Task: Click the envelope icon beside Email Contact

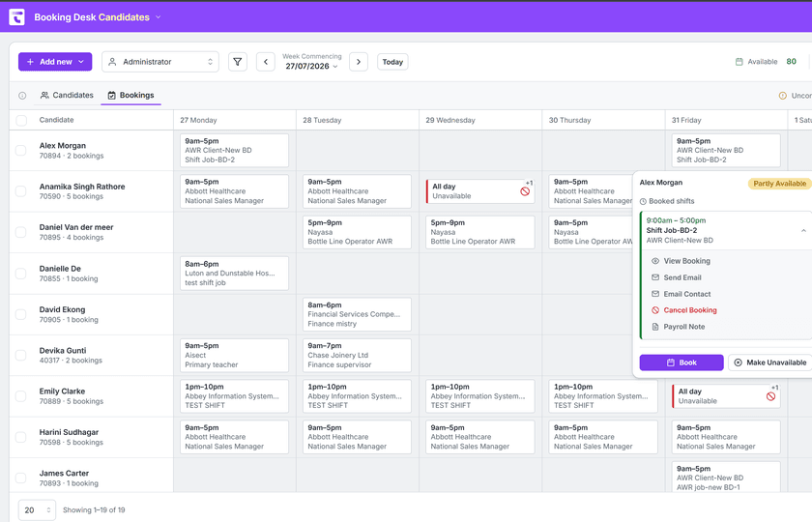Action: 655,294
